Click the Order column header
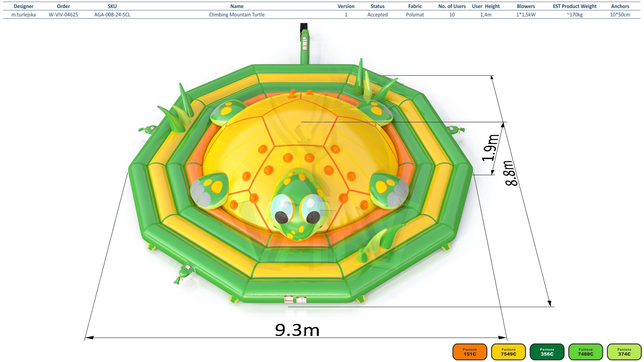Viewport: 644px width, 362px height. [63, 6]
